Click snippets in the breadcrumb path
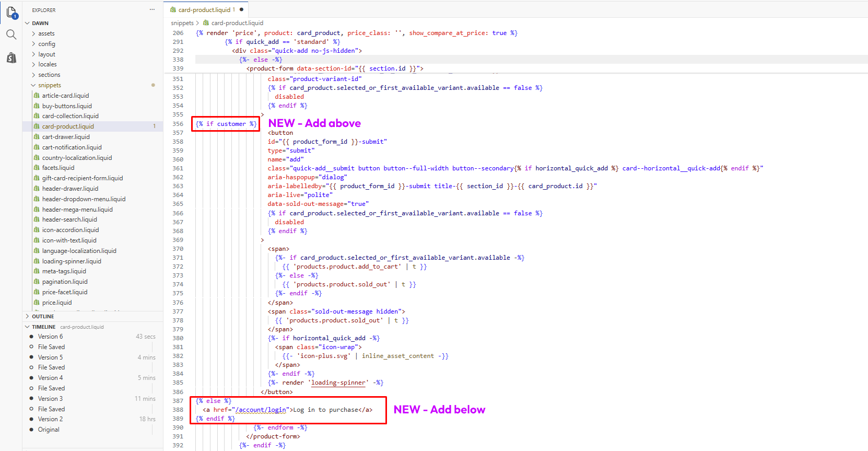The height and width of the screenshot is (451, 868). click(182, 23)
